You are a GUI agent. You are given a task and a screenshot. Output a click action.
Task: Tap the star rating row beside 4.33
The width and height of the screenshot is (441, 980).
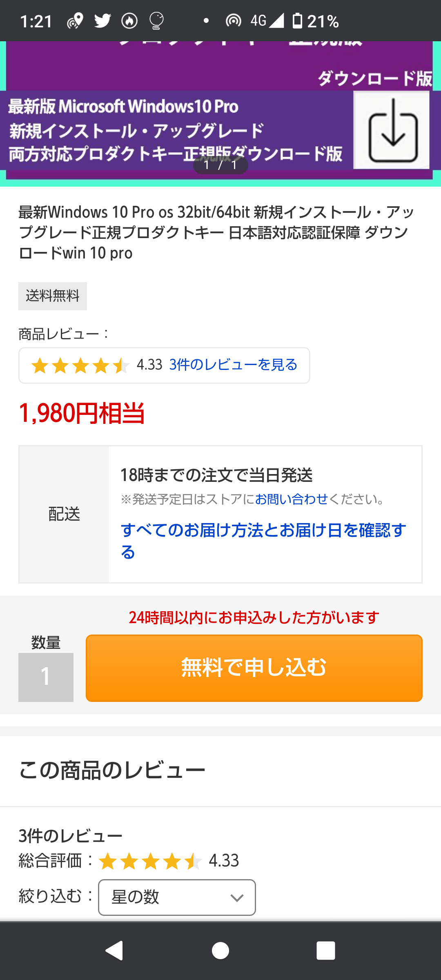80,365
